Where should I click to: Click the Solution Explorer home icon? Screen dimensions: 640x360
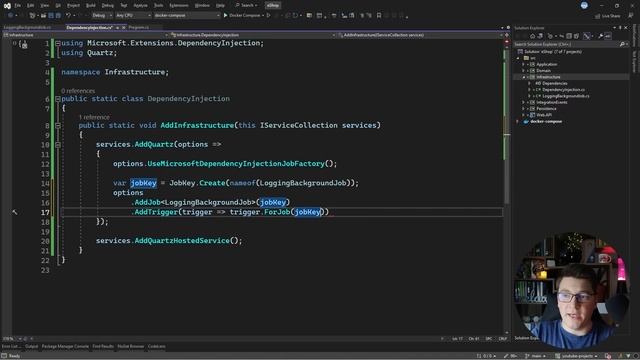point(532,36)
